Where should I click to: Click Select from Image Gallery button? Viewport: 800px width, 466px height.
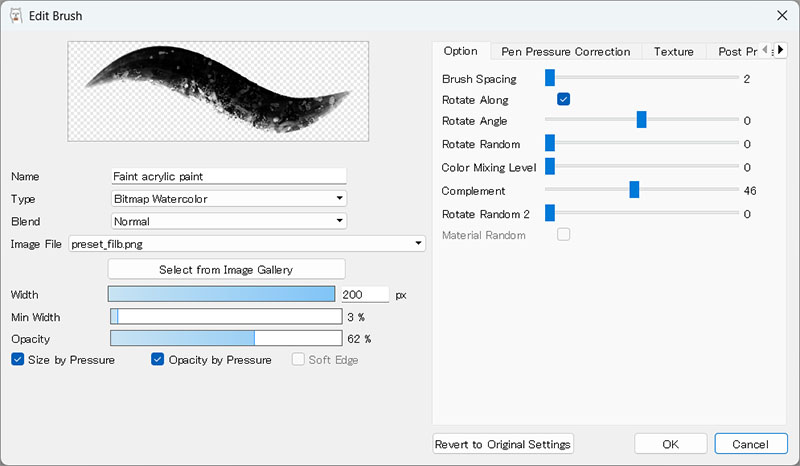coord(226,269)
